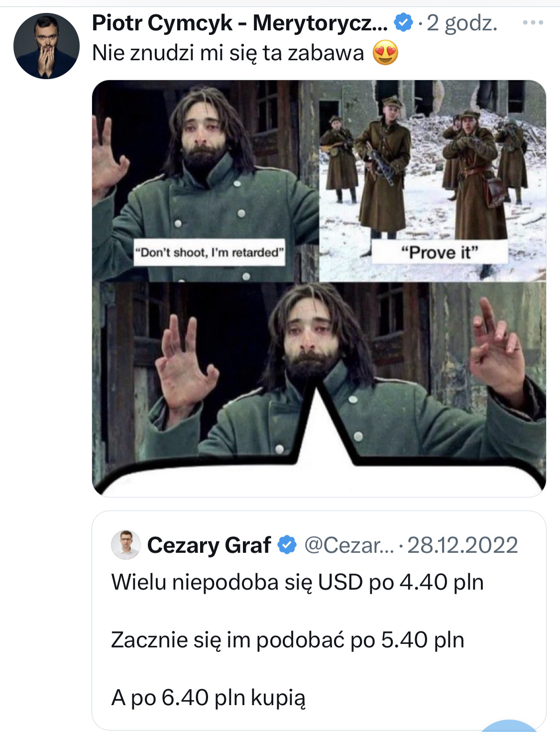560x732 pixels.
Task: Tap the heart-eyes emoji in the tweet
Action: pyautogui.click(x=385, y=53)
